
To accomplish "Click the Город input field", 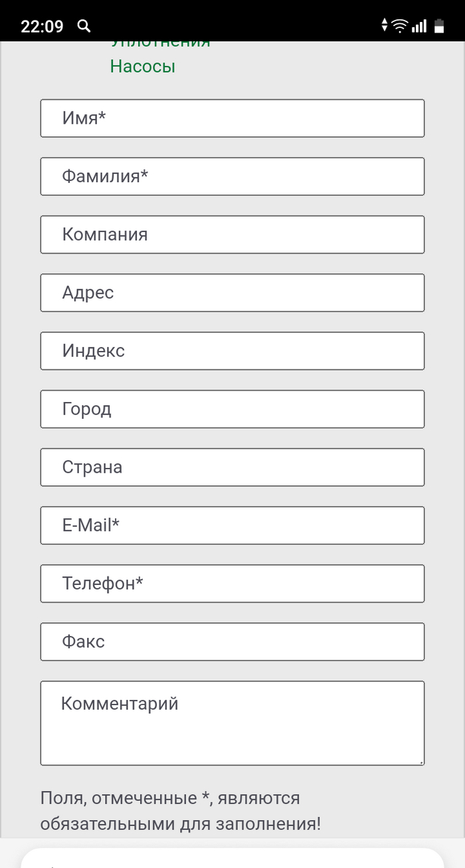I will point(232,409).
